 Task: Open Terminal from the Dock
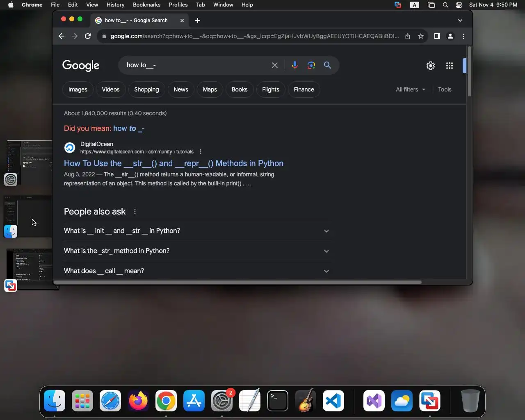[278, 401]
